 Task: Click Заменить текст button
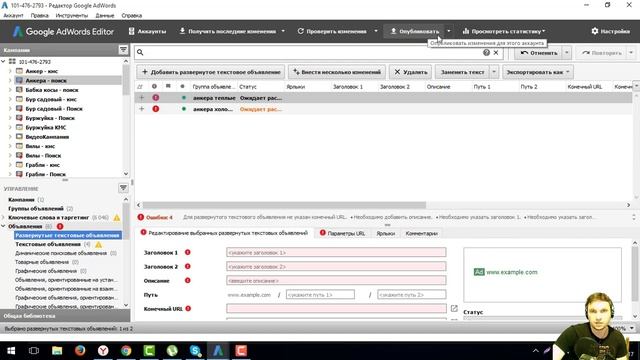462,72
